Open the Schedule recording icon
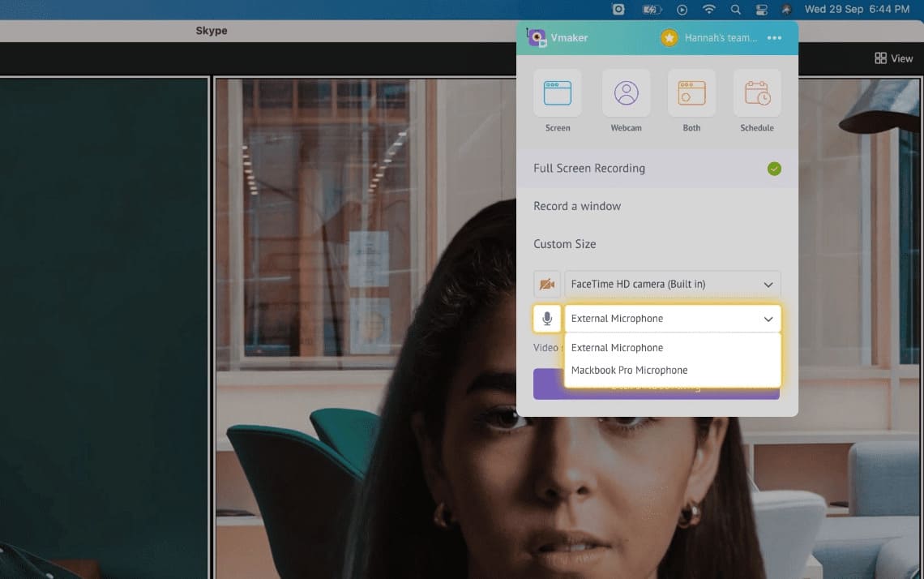 point(757,93)
